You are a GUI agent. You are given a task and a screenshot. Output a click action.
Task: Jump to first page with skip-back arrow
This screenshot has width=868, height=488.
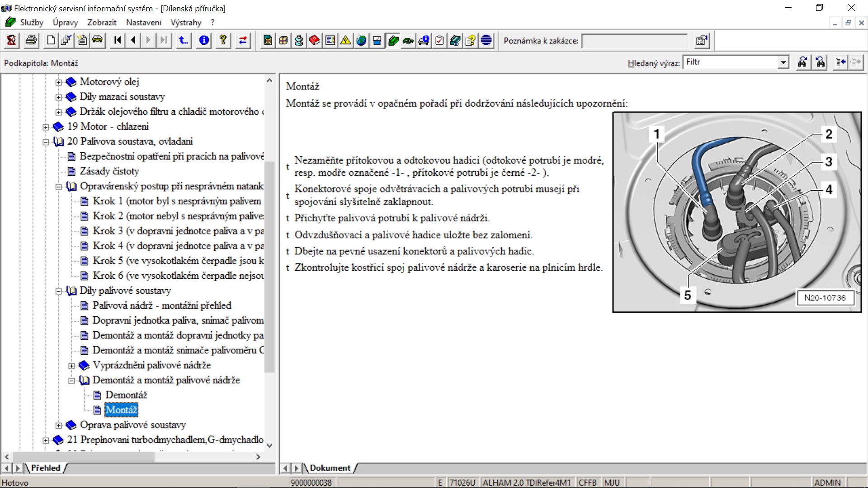[118, 41]
